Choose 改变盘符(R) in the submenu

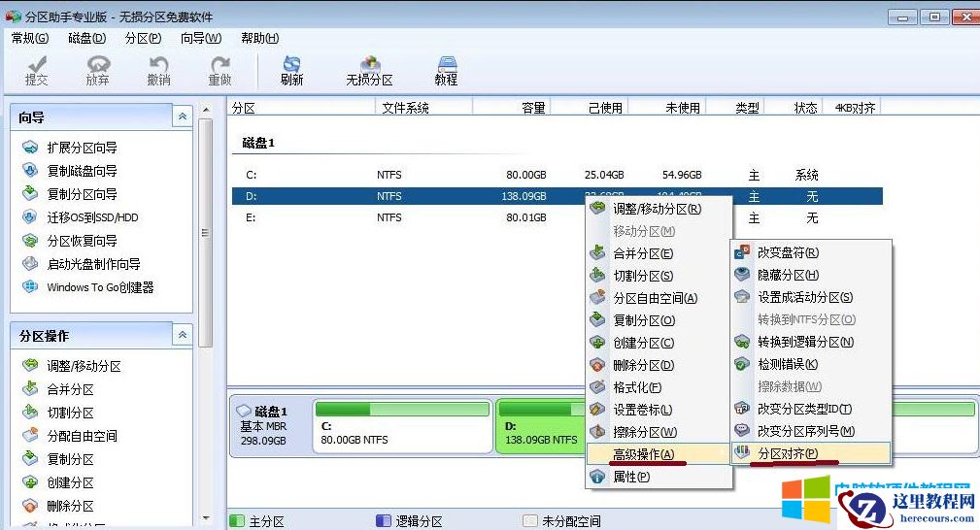(811, 252)
